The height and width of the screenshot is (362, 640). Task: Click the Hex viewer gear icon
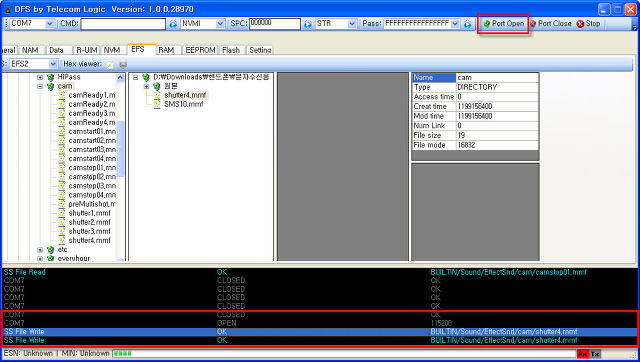[122, 64]
